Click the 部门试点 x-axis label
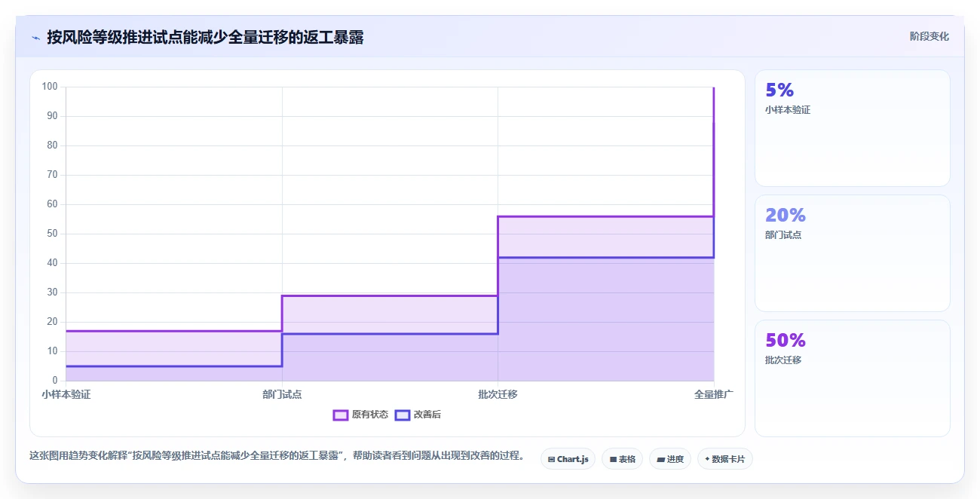Screen dimensions: 980x499 click(282, 394)
